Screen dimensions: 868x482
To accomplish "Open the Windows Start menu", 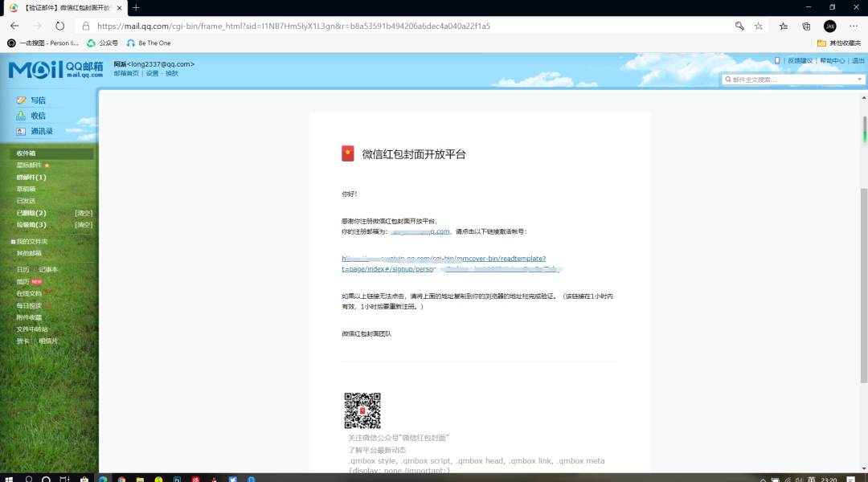I will tap(8, 479).
